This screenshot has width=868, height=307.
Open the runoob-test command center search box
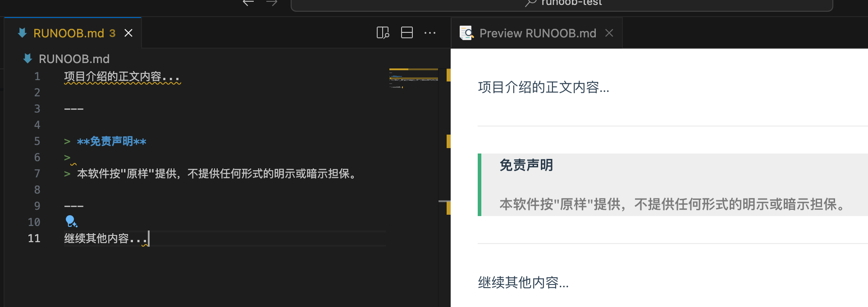pos(562,4)
